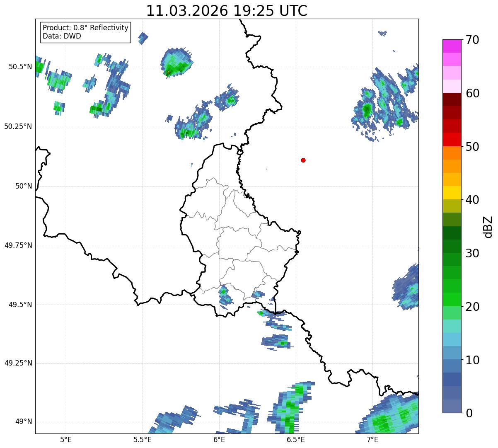Click the 6.5°E longitude label

point(296,440)
